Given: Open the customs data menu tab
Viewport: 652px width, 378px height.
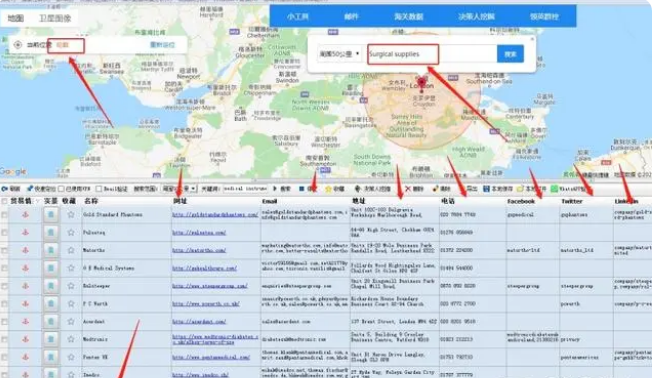Looking at the screenshot, I should tap(409, 17).
